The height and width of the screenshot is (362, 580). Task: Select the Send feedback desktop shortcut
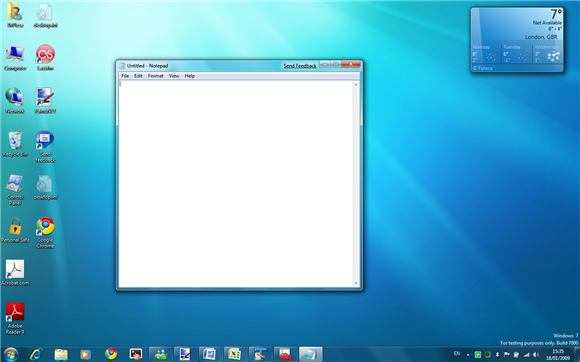(45, 146)
